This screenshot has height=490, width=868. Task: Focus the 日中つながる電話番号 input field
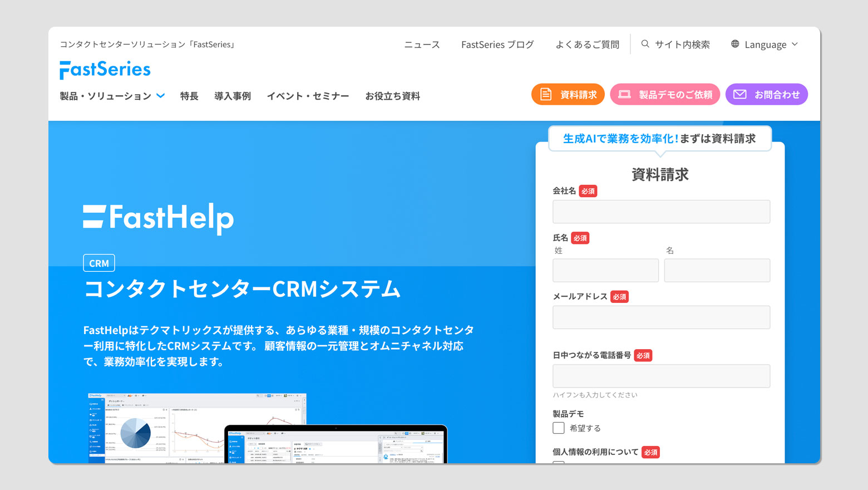661,376
